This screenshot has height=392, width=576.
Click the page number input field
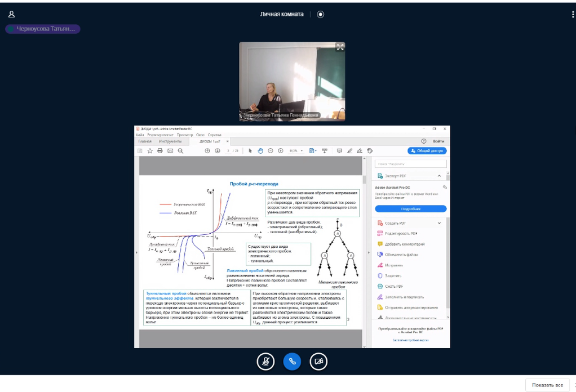click(x=228, y=151)
